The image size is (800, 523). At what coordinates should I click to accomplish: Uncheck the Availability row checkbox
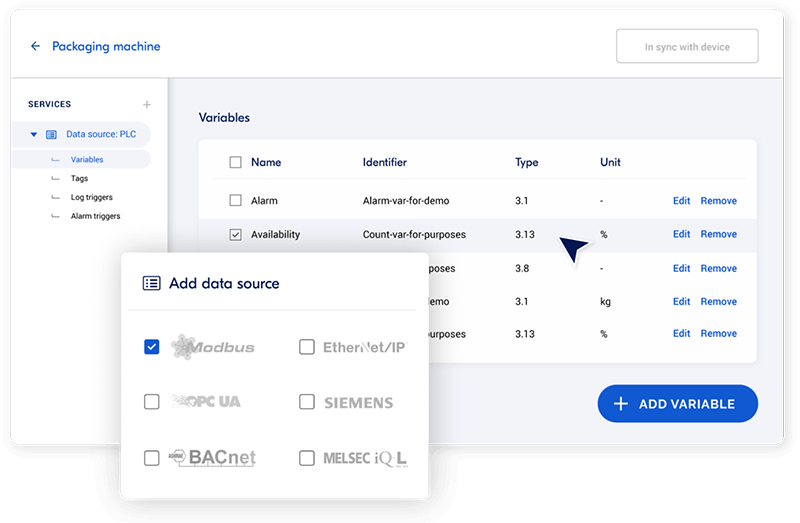pyautogui.click(x=235, y=235)
